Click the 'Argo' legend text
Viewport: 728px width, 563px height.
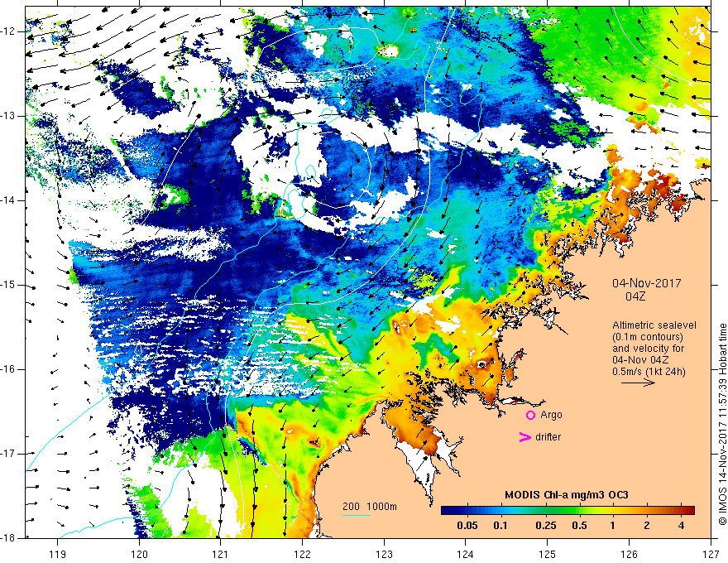tap(551, 415)
